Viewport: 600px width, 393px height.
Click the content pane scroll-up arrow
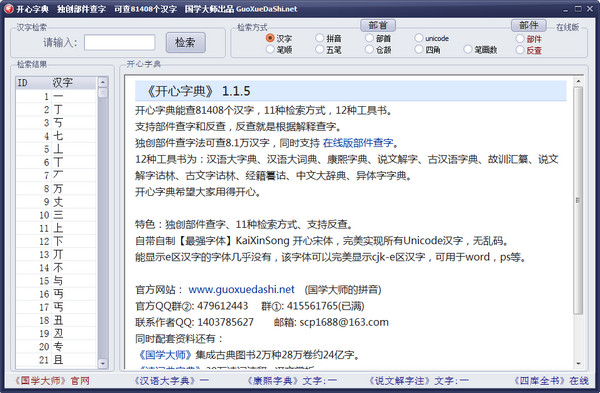pos(578,82)
